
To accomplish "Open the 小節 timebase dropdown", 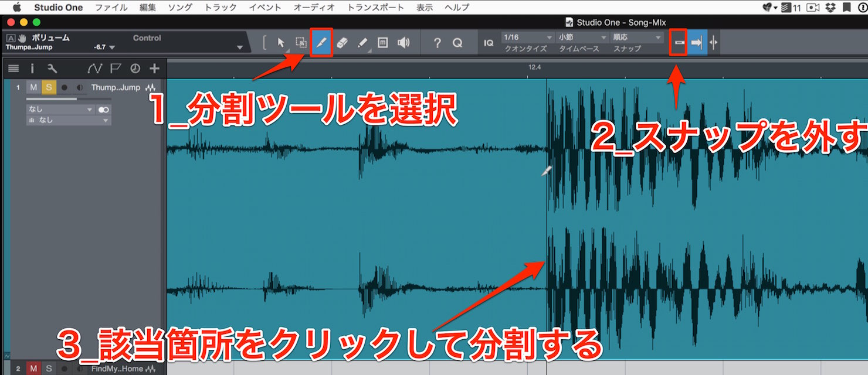I will (x=582, y=37).
